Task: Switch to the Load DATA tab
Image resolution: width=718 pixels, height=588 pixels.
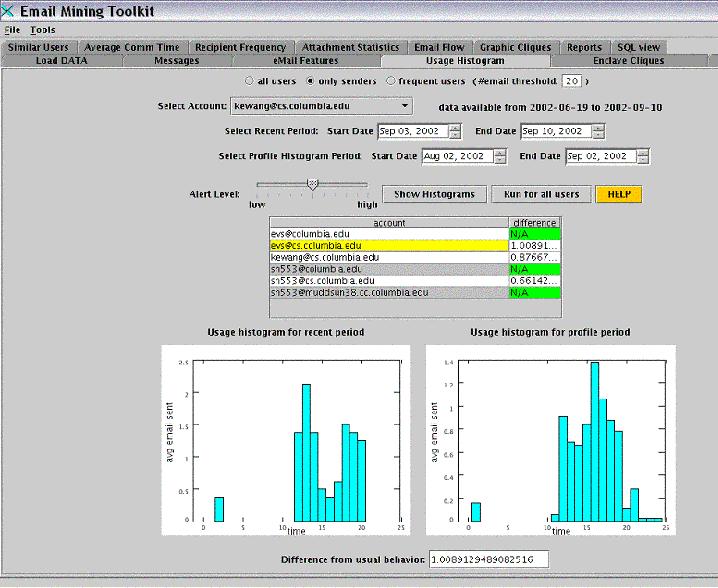Action: pos(61,60)
